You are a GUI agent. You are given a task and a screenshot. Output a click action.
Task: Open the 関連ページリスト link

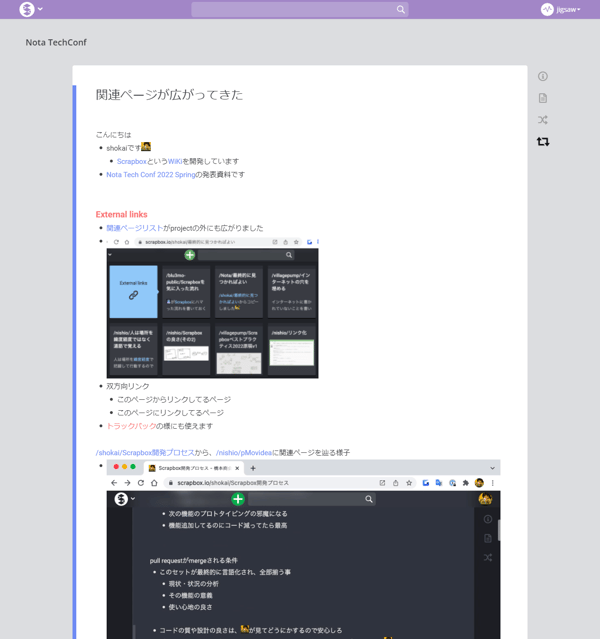pos(135,228)
